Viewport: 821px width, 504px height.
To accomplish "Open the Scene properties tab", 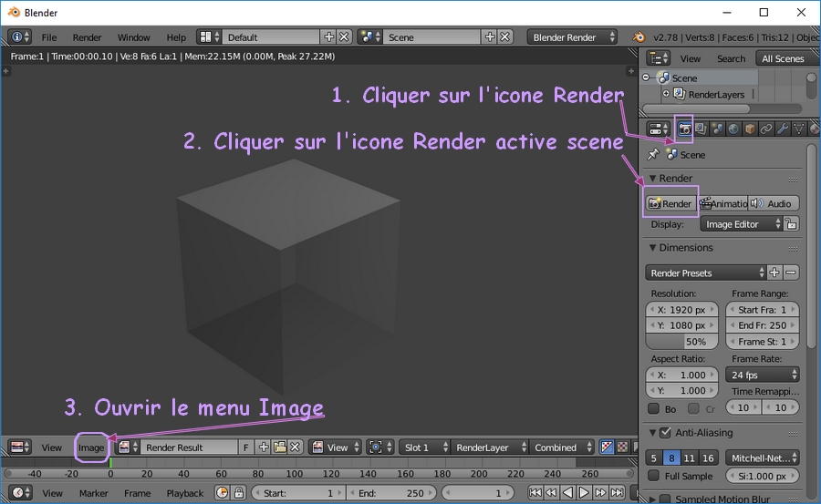I will [717, 129].
